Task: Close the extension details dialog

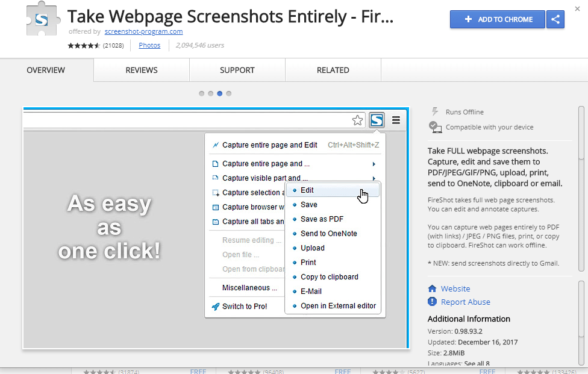Action: [x=577, y=8]
